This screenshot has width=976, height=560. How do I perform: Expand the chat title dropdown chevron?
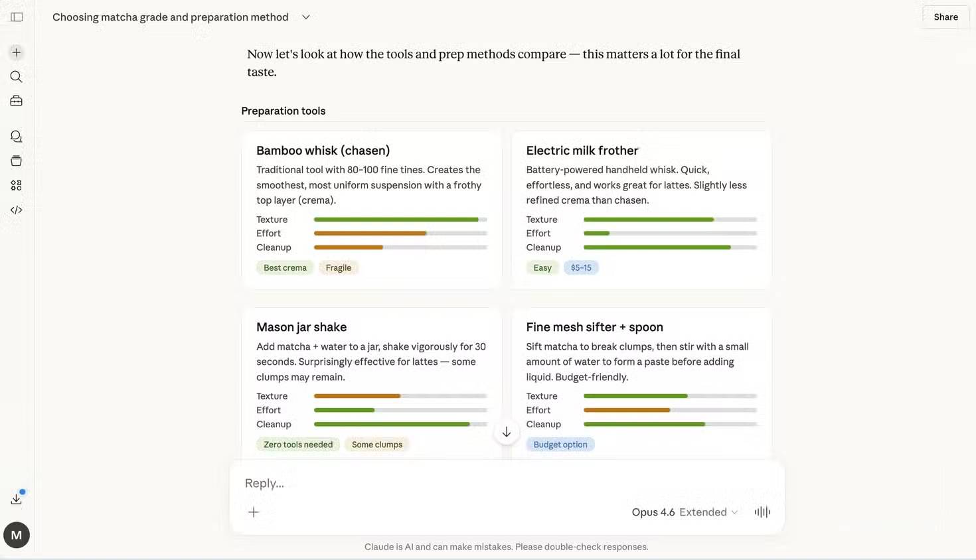(x=306, y=17)
